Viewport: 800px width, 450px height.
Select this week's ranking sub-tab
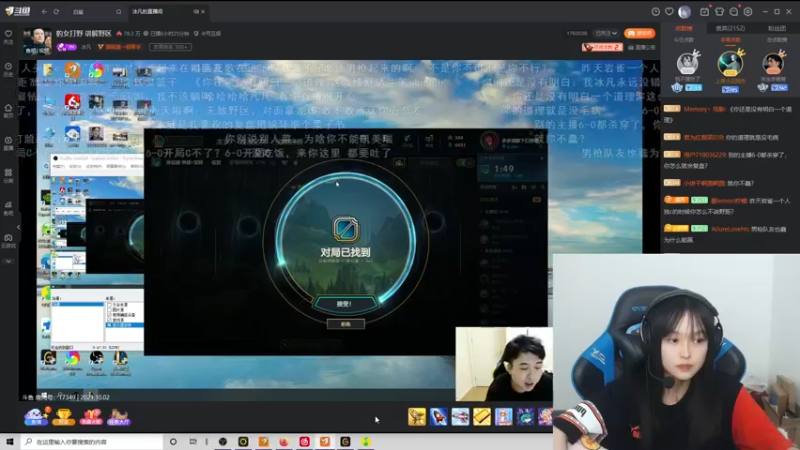point(730,40)
